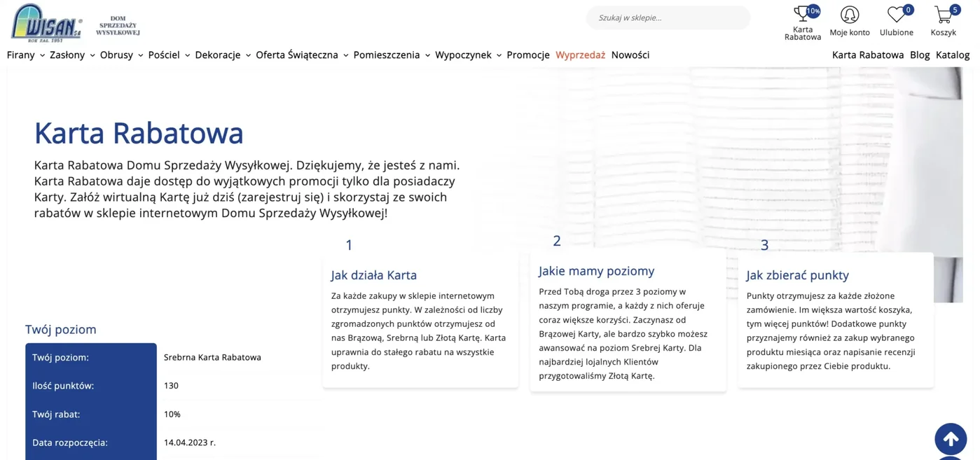Screen dimensions: 980x460
Task: Open the Ulubione heart icon
Action: [x=897, y=14]
